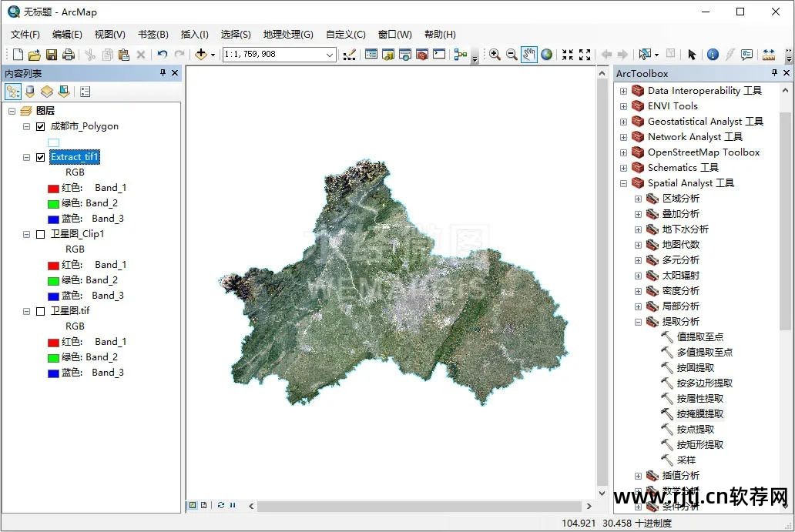
Task: Expand the 插值分析 toolset
Action: pyautogui.click(x=638, y=476)
